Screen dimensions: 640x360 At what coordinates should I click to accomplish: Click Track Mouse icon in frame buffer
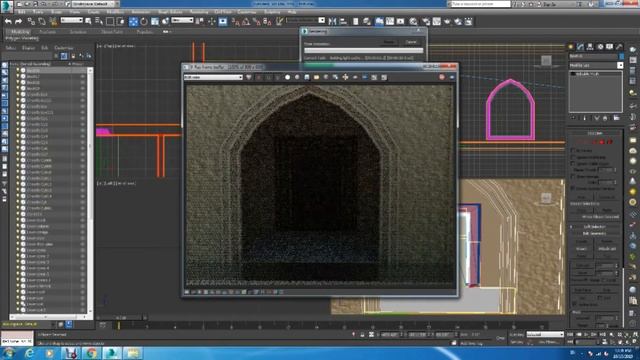pos(345,77)
